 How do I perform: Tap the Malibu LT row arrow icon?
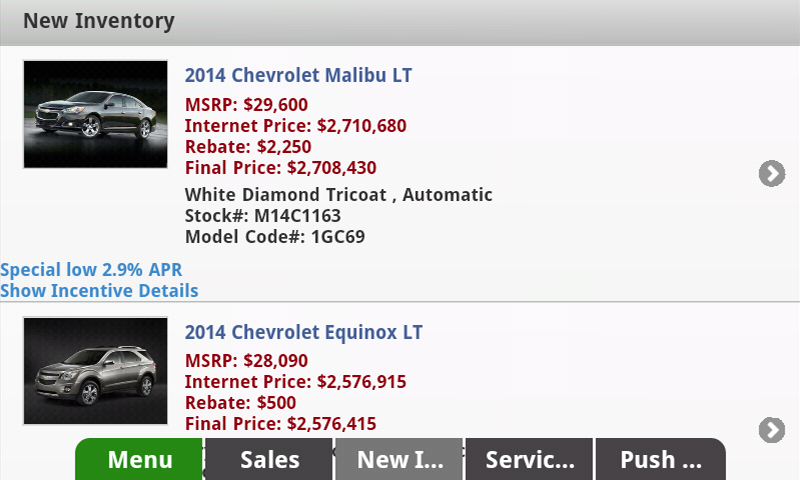point(771,174)
